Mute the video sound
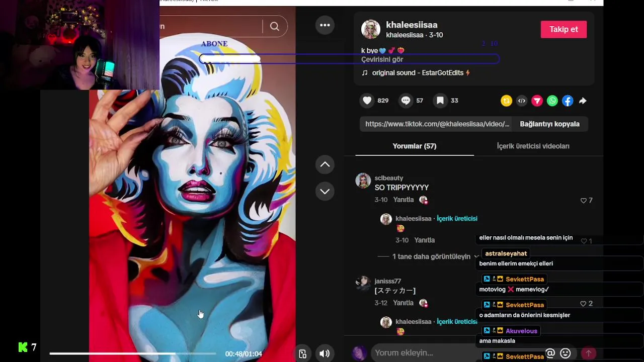The image size is (644, 362). (x=325, y=353)
